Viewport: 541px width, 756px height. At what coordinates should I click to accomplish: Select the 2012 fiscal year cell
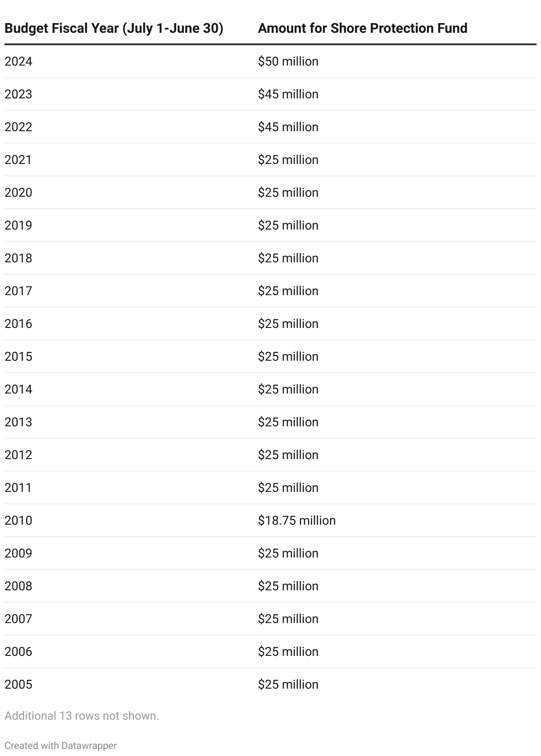(19, 455)
